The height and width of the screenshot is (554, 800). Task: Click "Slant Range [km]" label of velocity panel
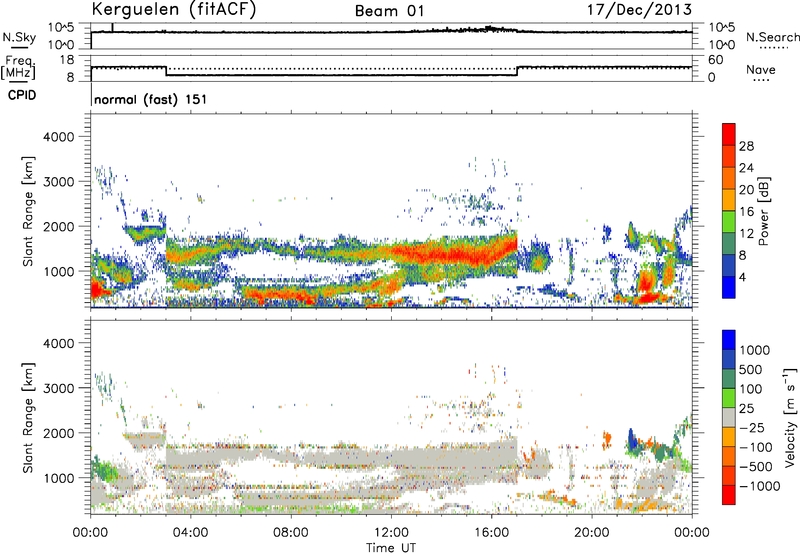coord(28,418)
